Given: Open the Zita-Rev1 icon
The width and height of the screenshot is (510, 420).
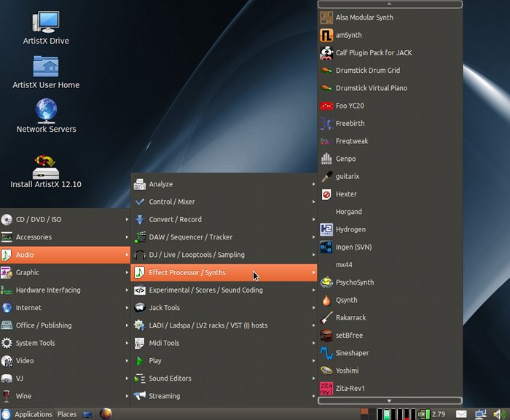Looking at the screenshot, I should point(326,389).
